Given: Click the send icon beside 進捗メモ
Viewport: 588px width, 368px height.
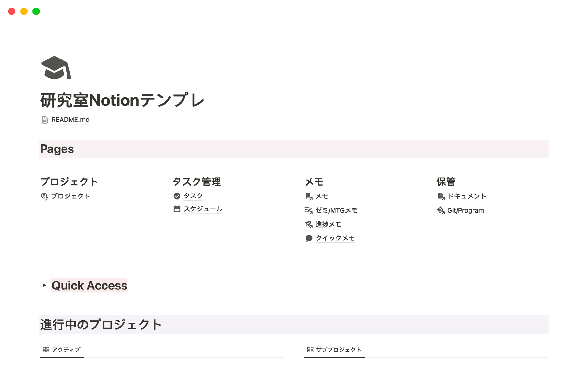Looking at the screenshot, I should tap(309, 224).
